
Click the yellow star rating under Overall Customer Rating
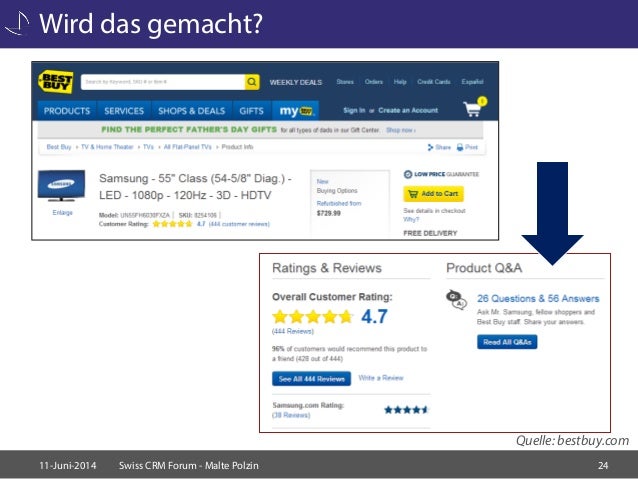[312, 316]
